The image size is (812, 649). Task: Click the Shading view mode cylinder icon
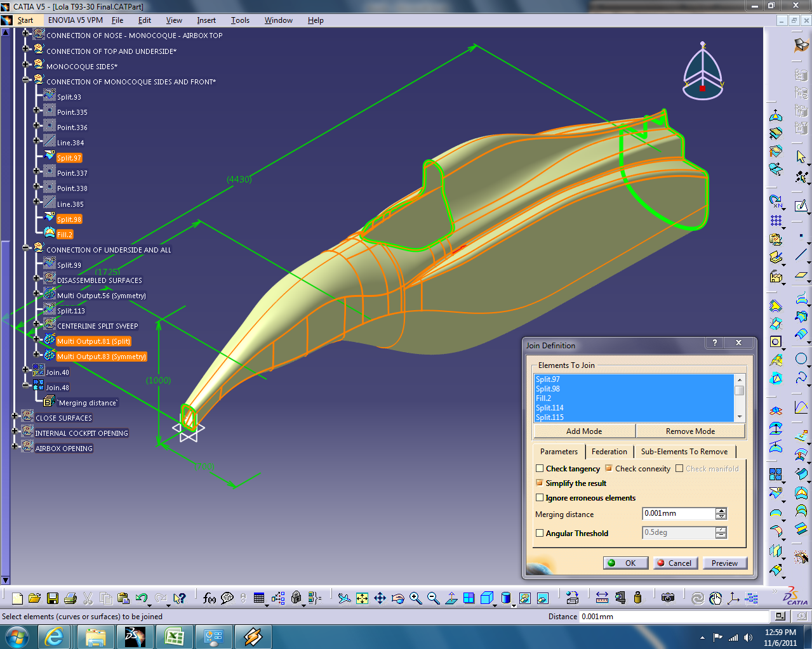point(506,598)
